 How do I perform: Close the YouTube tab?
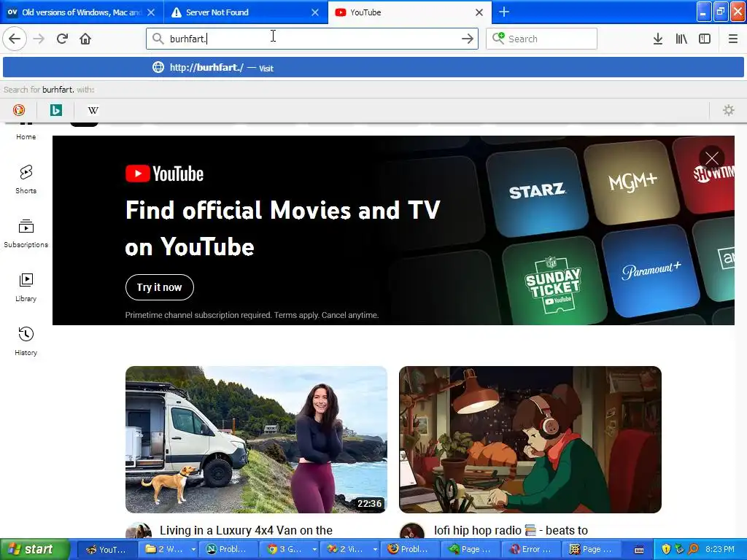(479, 12)
